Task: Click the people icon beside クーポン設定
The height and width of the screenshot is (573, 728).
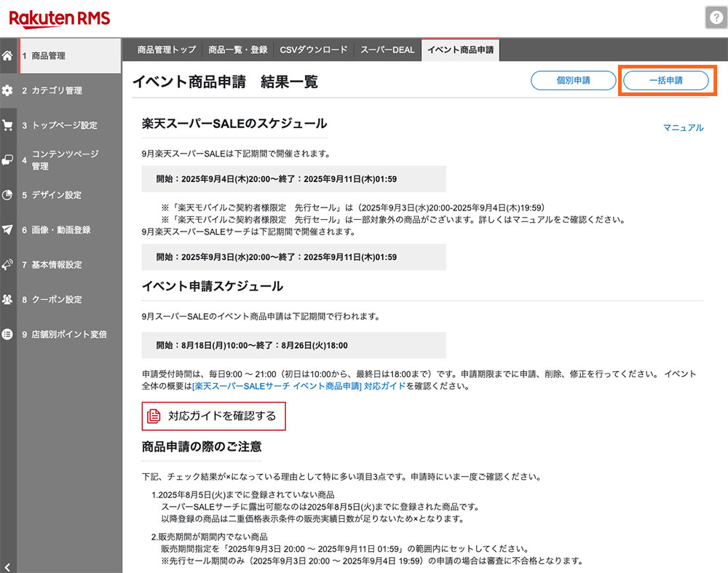Action: point(7,299)
